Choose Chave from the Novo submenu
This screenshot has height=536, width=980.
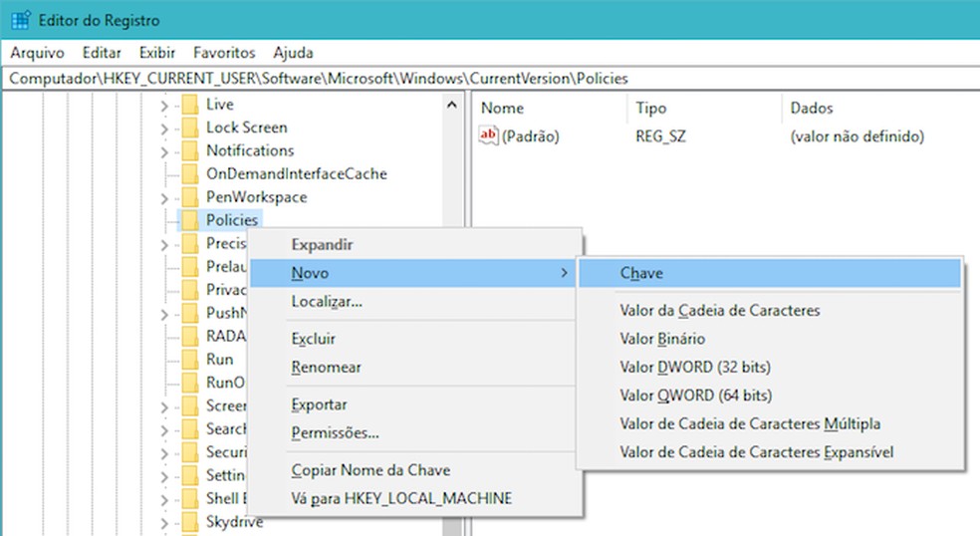tap(641, 273)
